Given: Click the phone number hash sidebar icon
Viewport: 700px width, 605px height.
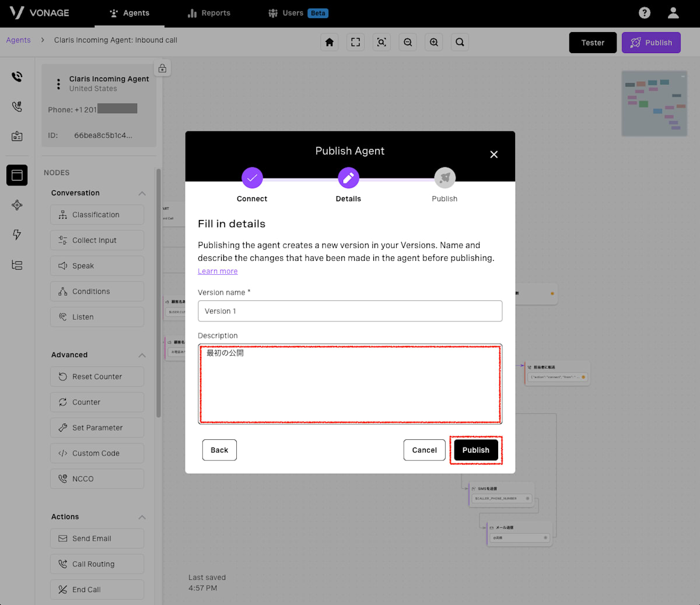Looking at the screenshot, I should pyautogui.click(x=17, y=106).
